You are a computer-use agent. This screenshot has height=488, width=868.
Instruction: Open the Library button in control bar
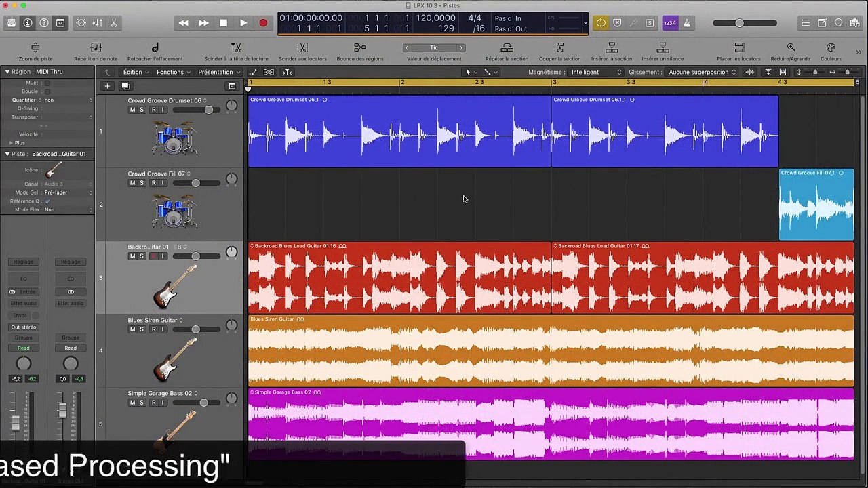pyautogui.click(x=11, y=23)
